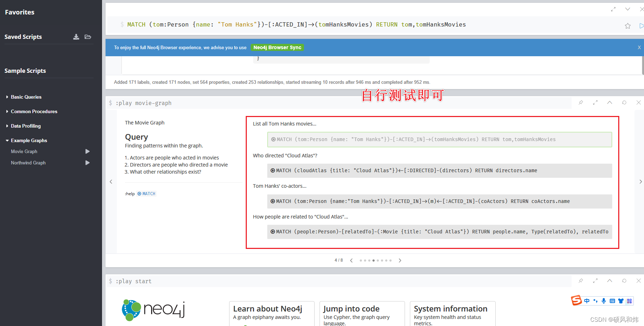Pin the :play movie-graph frame
The image size is (644, 326).
click(x=581, y=103)
